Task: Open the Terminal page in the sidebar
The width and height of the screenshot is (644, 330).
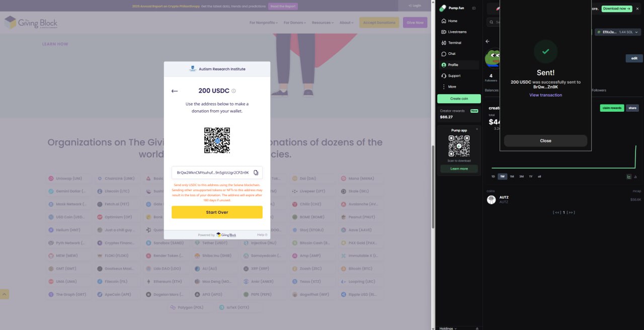Action: [x=454, y=43]
